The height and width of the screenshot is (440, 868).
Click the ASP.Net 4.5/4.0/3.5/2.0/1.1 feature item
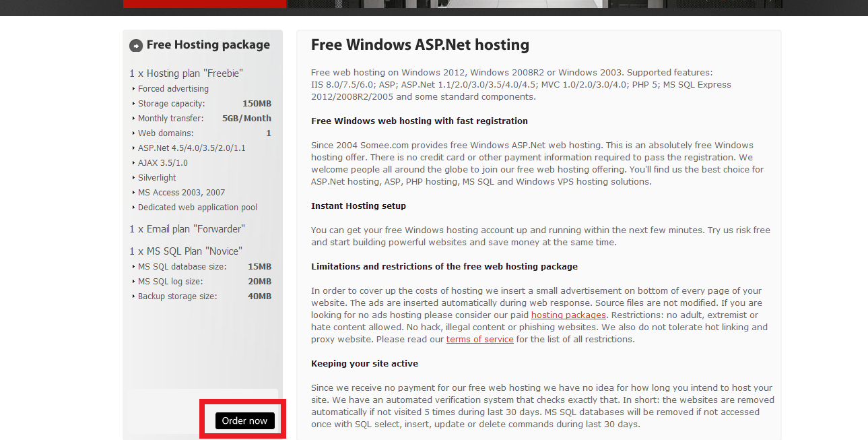pos(191,148)
